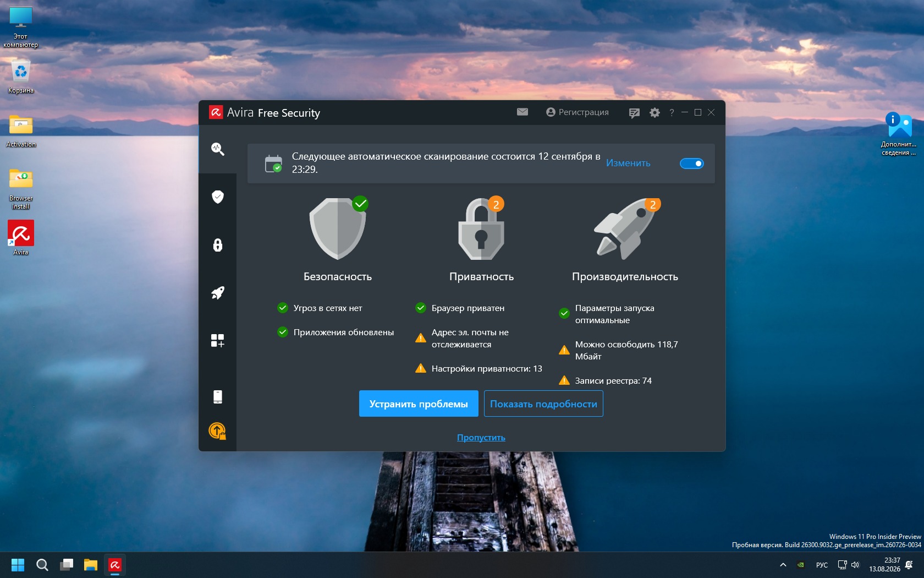This screenshot has height=578, width=924.
Task: Click the Avira logo in title bar
Action: [216, 112]
